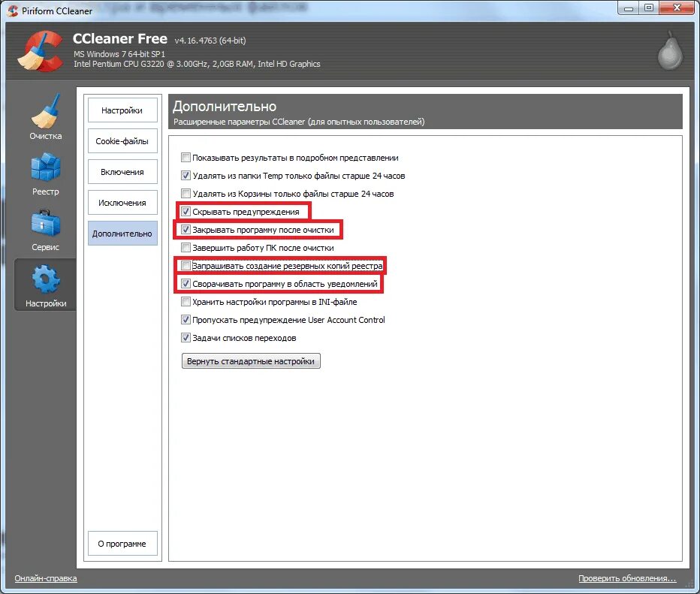The image size is (700, 594).
Task: Toggle Сворачивать программу в область уведомлений
Action: click(x=186, y=283)
